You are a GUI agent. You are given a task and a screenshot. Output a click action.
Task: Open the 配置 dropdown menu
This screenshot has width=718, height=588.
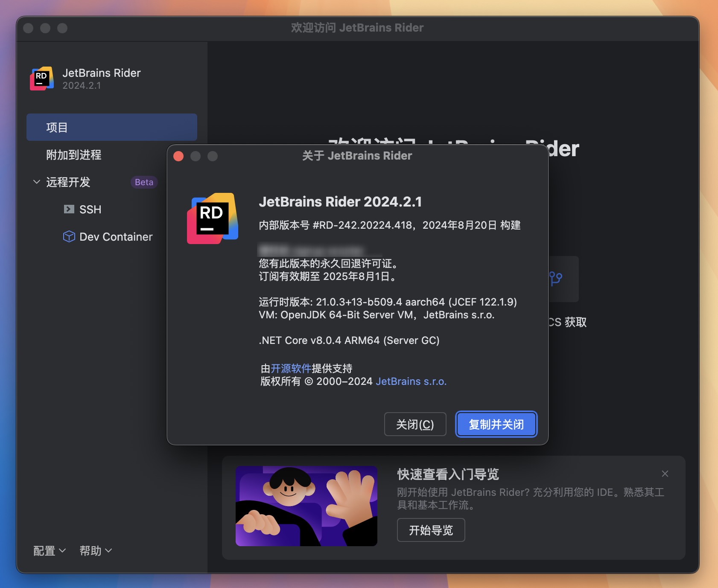tap(50, 550)
